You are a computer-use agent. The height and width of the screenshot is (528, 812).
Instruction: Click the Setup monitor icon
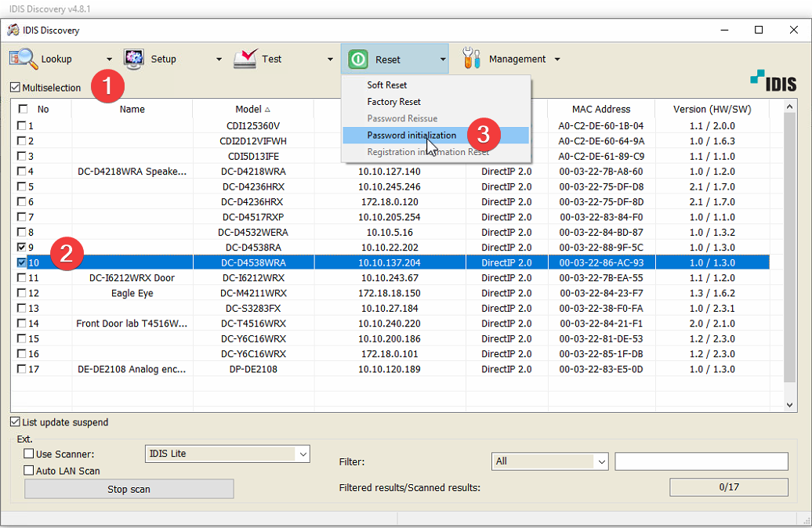(x=134, y=59)
